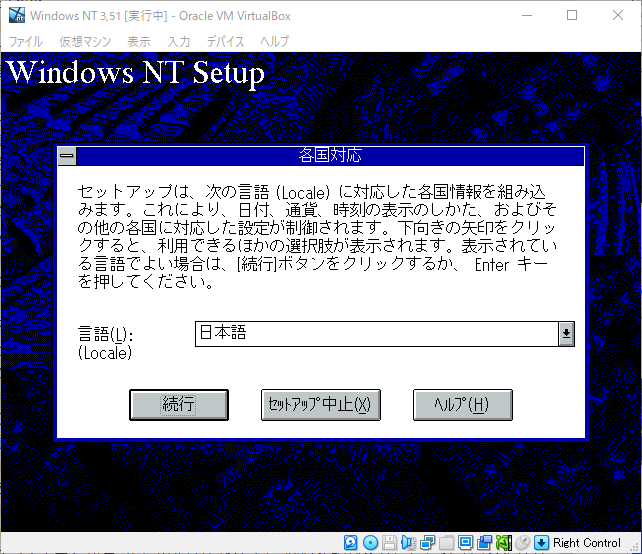The image size is (642, 554).
Task: Click the network adapter status icon
Action: (x=427, y=543)
